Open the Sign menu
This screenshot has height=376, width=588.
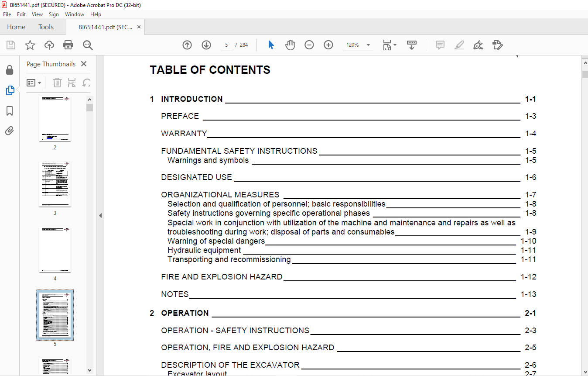(54, 14)
